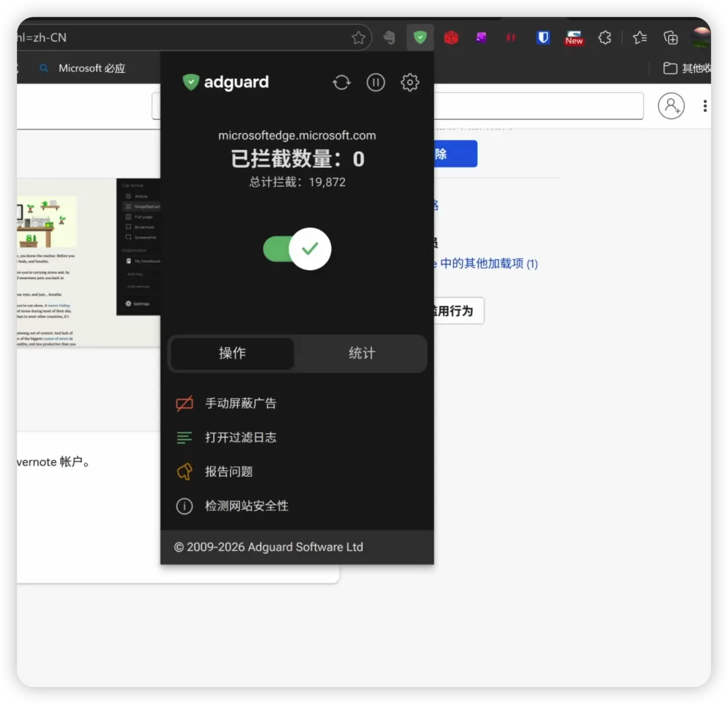Click the adguard logo in popup
This screenshot has height=704, width=728.
click(x=226, y=82)
